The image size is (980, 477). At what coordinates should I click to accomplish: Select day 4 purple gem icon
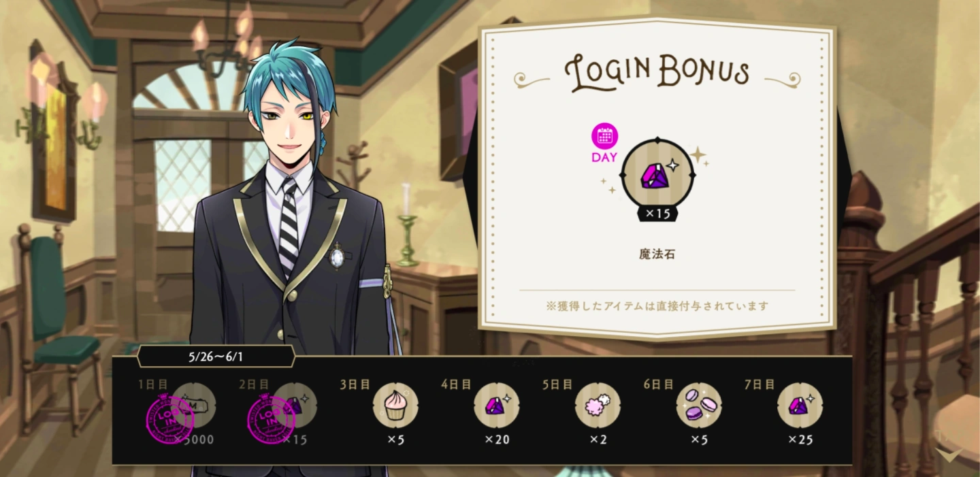click(497, 406)
